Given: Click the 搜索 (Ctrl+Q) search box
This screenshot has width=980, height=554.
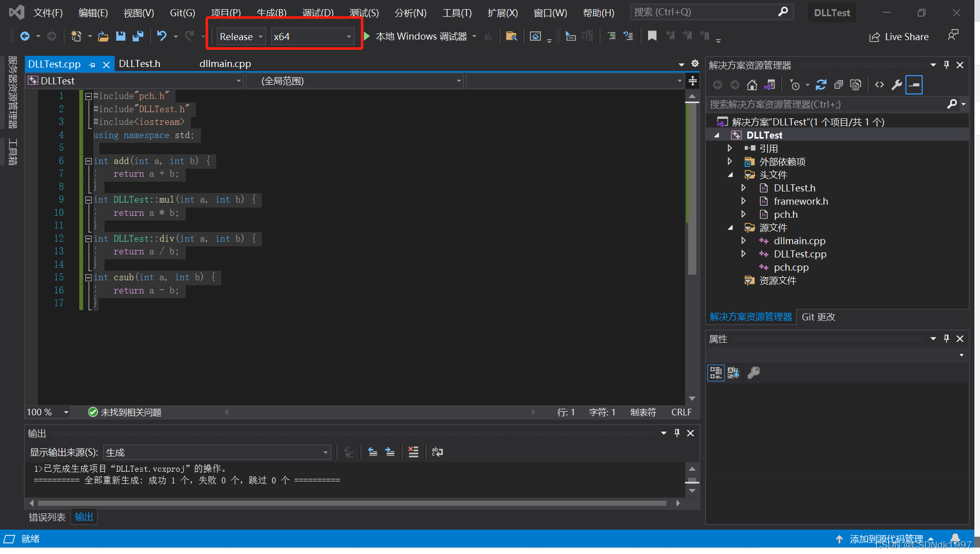Looking at the screenshot, I should (x=712, y=12).
